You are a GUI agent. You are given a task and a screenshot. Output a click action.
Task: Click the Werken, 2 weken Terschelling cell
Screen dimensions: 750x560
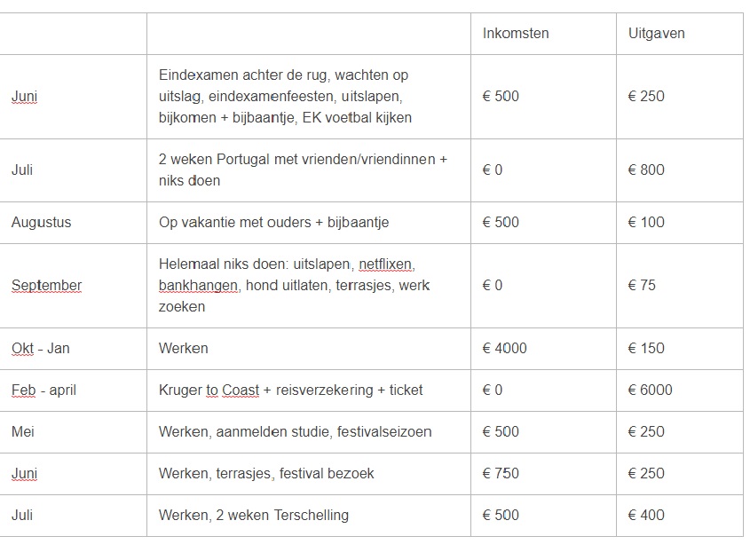pos(253,515)
